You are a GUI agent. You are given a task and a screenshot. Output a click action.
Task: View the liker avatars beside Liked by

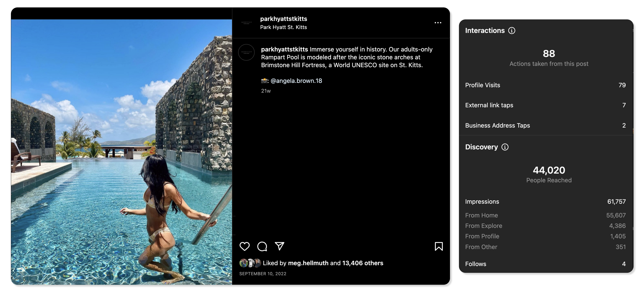click(250, 263)
